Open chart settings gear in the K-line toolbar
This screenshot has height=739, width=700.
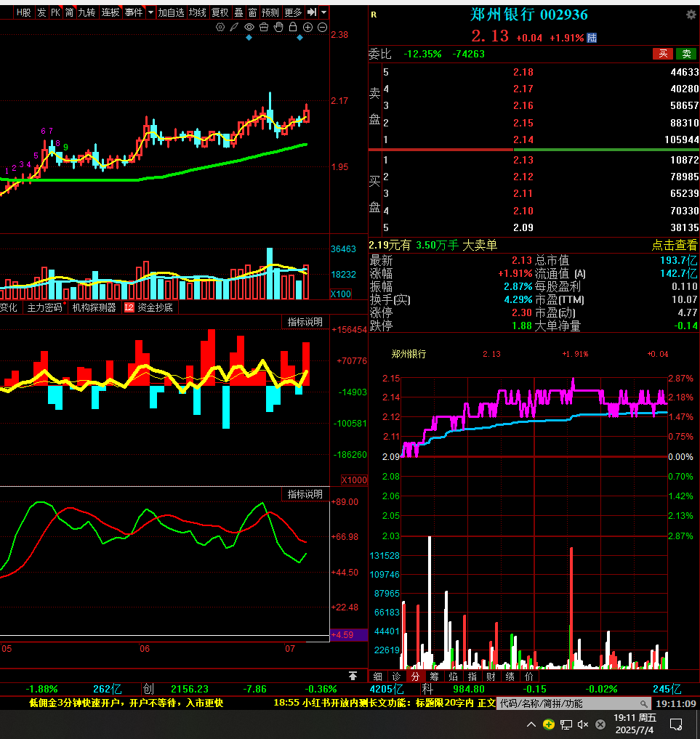[x=220, y=28]
